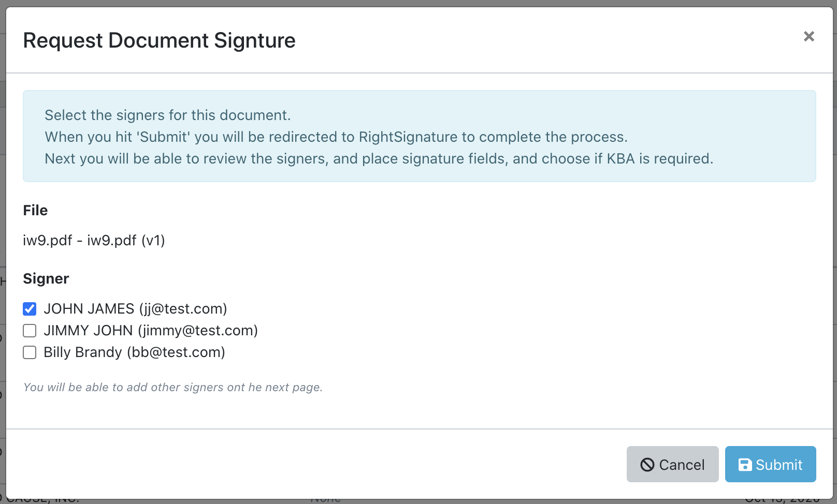Close the Request Document Signture dialog
The height and width of the screenshot is (504, 837).
[808, 36]
